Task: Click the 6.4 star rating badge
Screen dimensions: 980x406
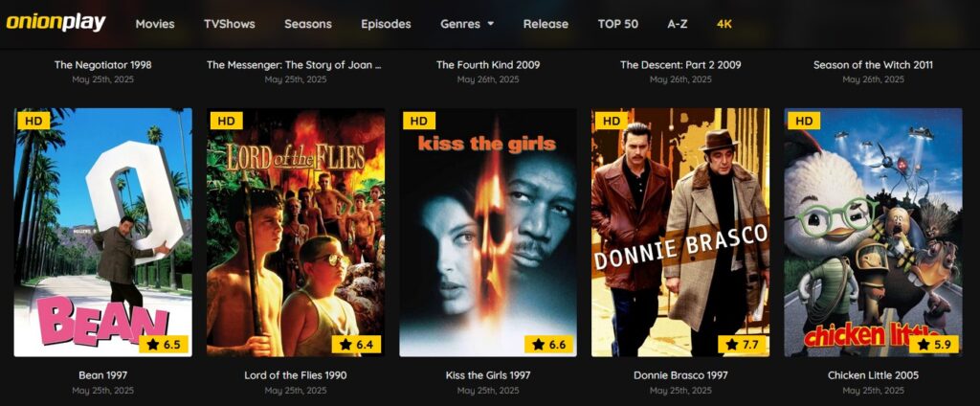Action: coord(356,344)
